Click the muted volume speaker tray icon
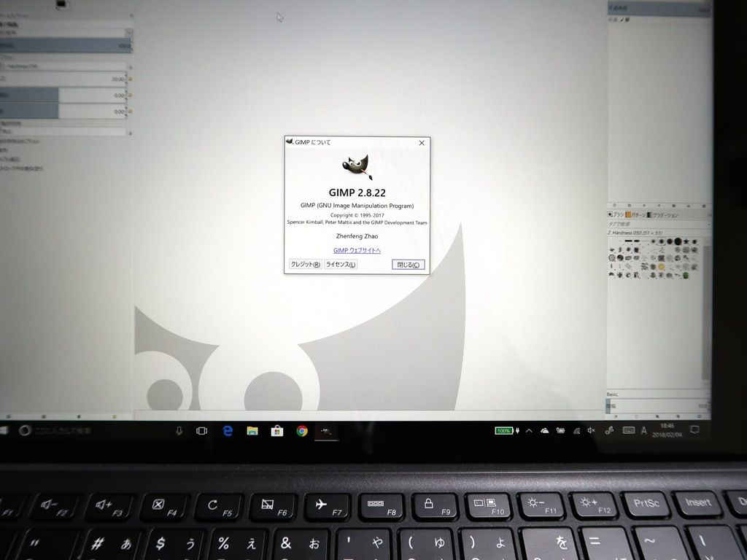 point(591,430)
